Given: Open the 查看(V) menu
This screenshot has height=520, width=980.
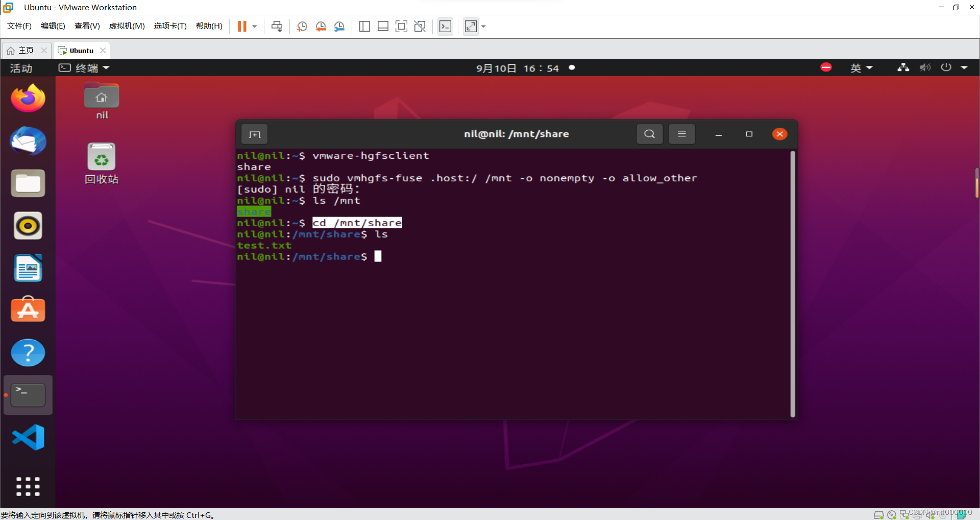Looking at the screenshot, I should pyautogui.click(x=87, y=26).
